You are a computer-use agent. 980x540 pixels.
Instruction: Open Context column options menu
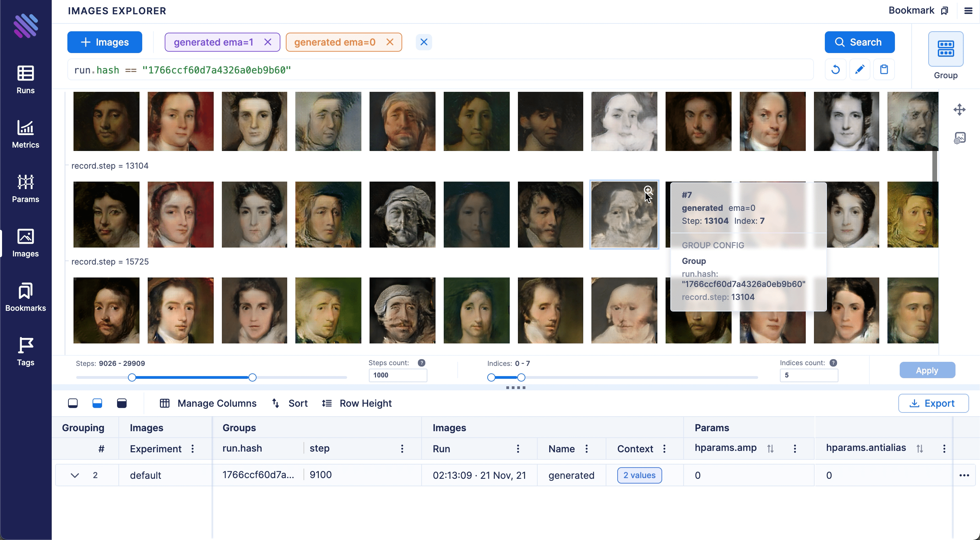(x=665, y=449)
